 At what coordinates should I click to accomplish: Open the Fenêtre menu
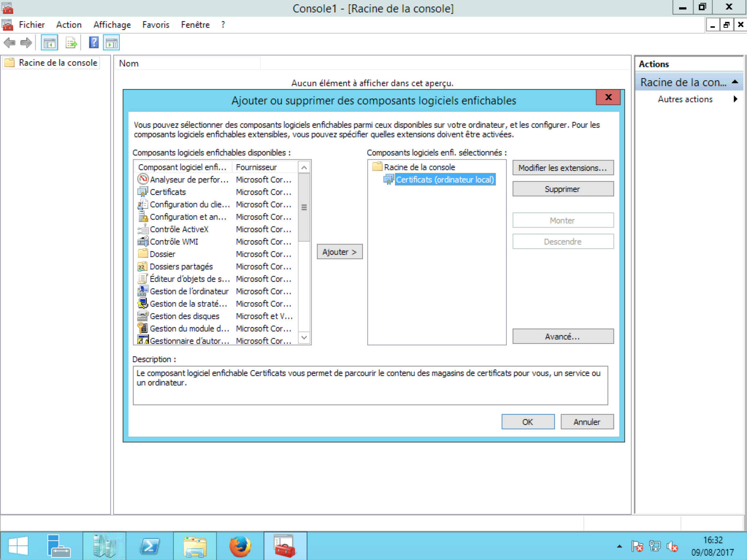pyautogui.click(x=195, y=25)
